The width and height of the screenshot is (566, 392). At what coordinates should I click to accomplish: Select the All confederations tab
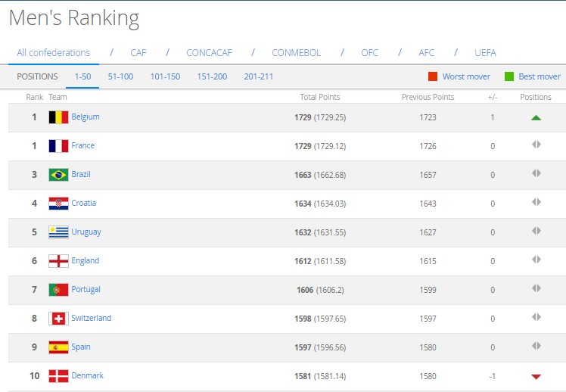coord(54,53)
